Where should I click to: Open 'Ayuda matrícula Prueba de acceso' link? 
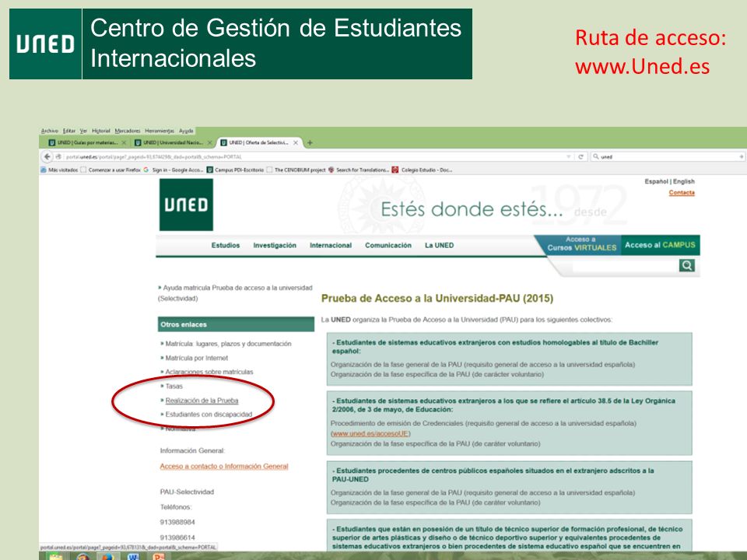tap(235, 293)
